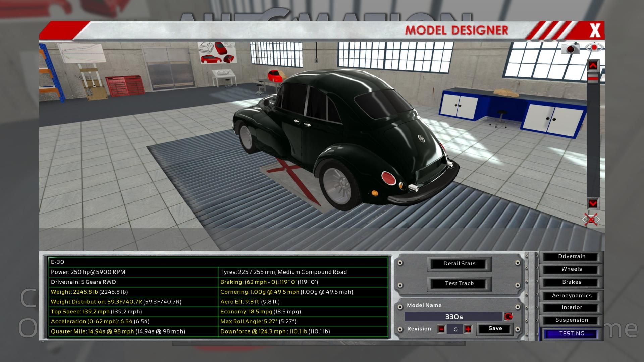Switch to the Drivetrain tab
This screenshot has height=362, width=644.
coord(572,257)
